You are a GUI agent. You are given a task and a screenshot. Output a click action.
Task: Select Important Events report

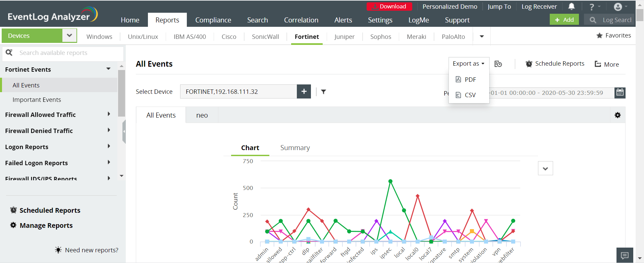tap(37, 100)
